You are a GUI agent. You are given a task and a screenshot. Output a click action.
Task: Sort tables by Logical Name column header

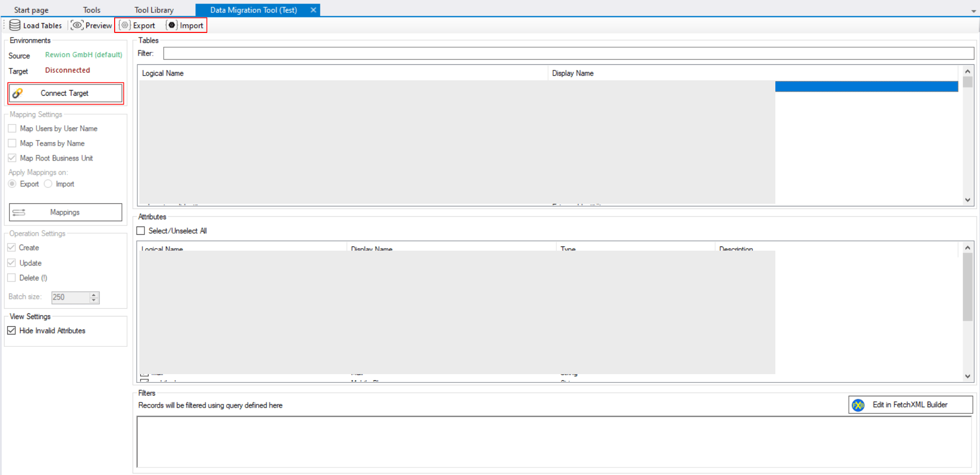point(163,73)
